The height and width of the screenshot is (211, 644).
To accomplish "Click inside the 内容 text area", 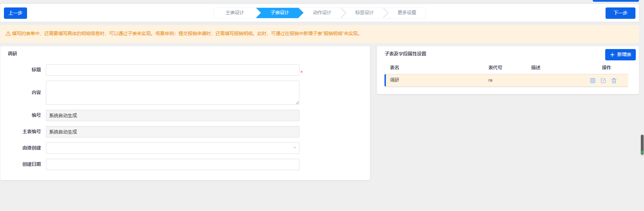I will click(172, 93).
